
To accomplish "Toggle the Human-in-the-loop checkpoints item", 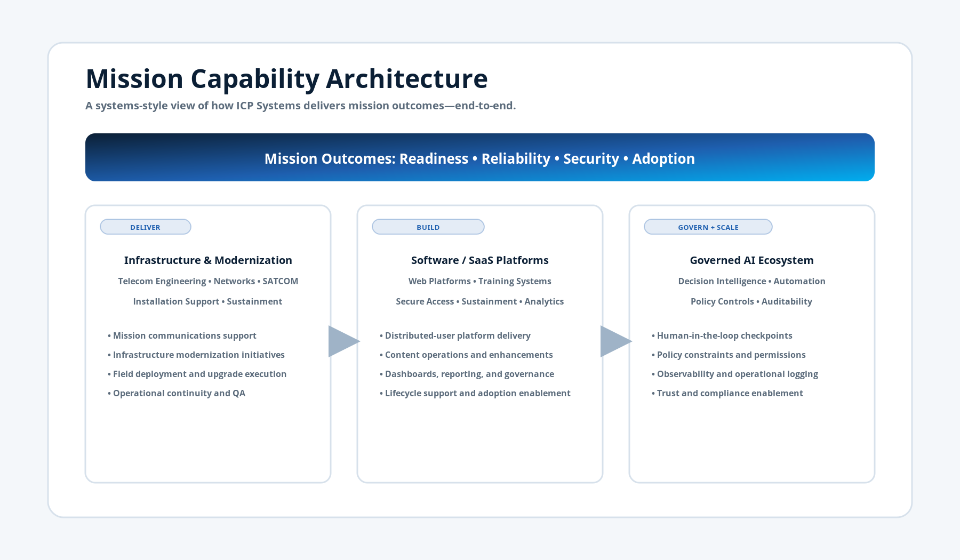I will (x=723, y=335).
